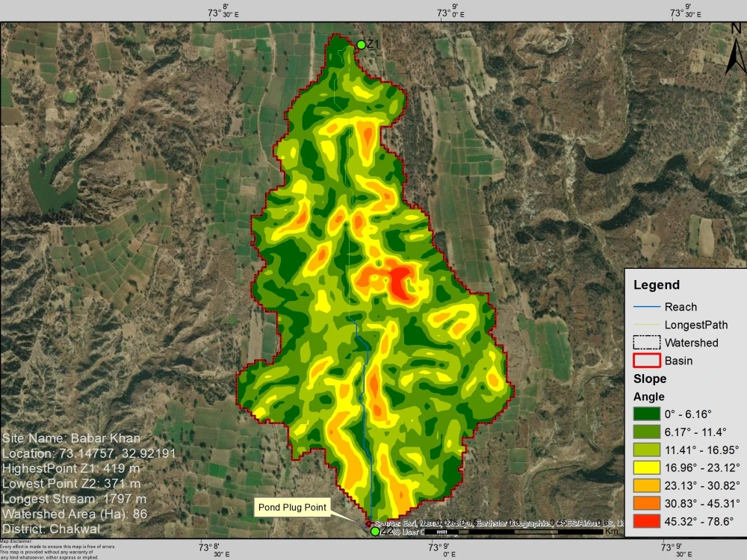Select the LongestPath symbol in the legend
Viewport: 747px width, 560px height.
[647, 325]
